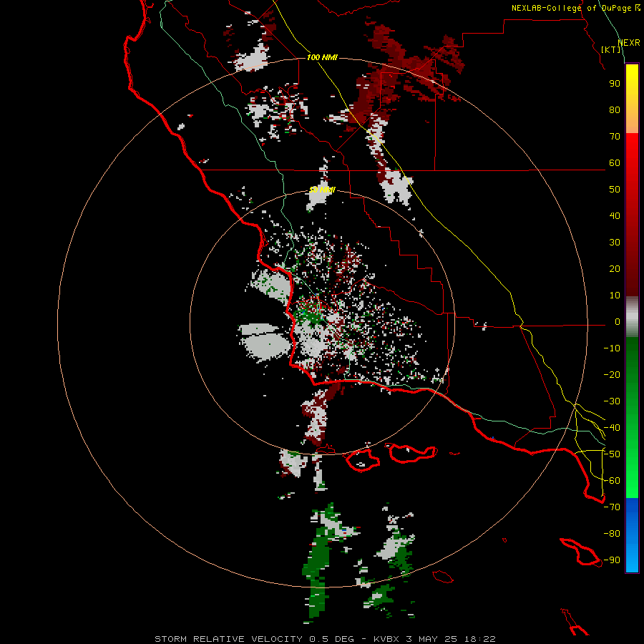Click the blue bottom segment of color bar
Image resolution: width=644 pixels, height=644 pixels.
632,535
